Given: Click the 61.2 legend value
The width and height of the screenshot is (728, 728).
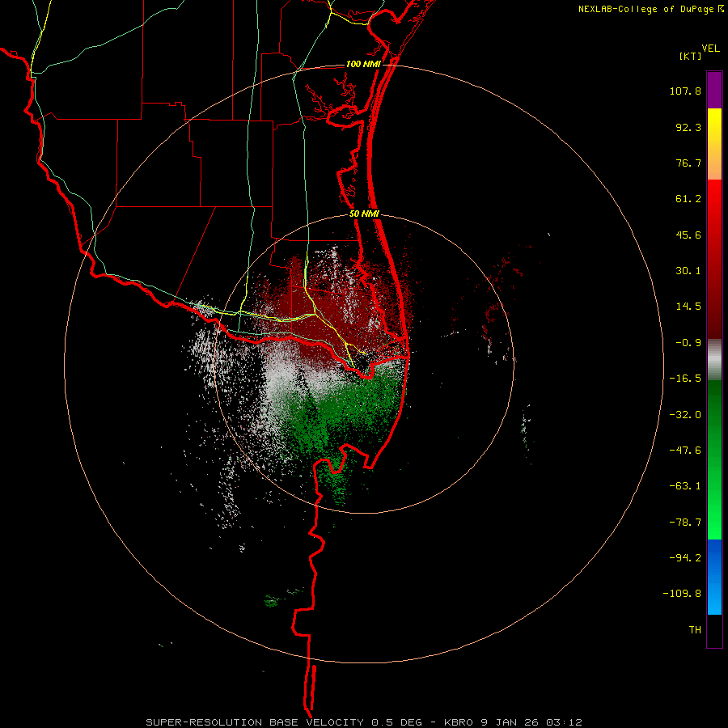Looking at the screenshot, I should (688, 199).
